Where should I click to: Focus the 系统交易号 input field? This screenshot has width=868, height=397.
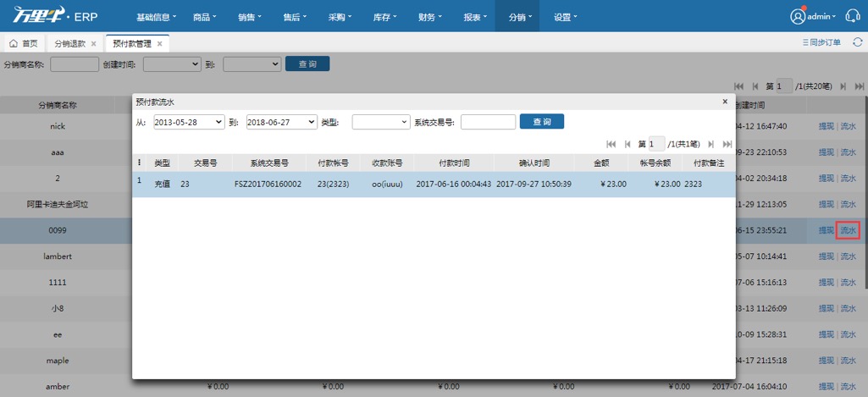click(489, 122)
